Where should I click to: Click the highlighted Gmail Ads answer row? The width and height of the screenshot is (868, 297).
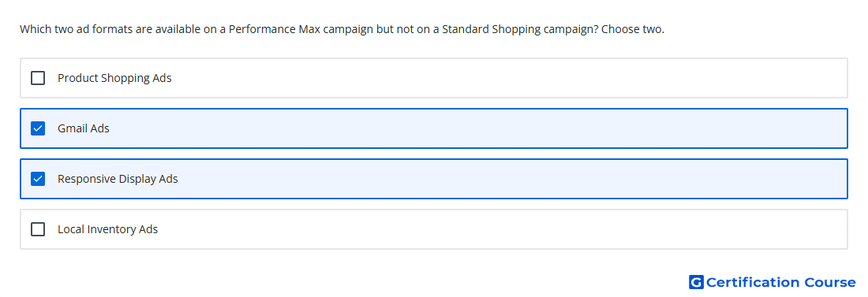coord(434,128)
